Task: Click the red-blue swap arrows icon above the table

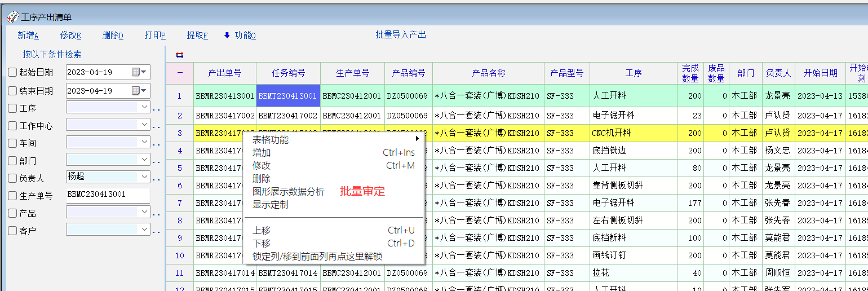Action: coord(180,55)
